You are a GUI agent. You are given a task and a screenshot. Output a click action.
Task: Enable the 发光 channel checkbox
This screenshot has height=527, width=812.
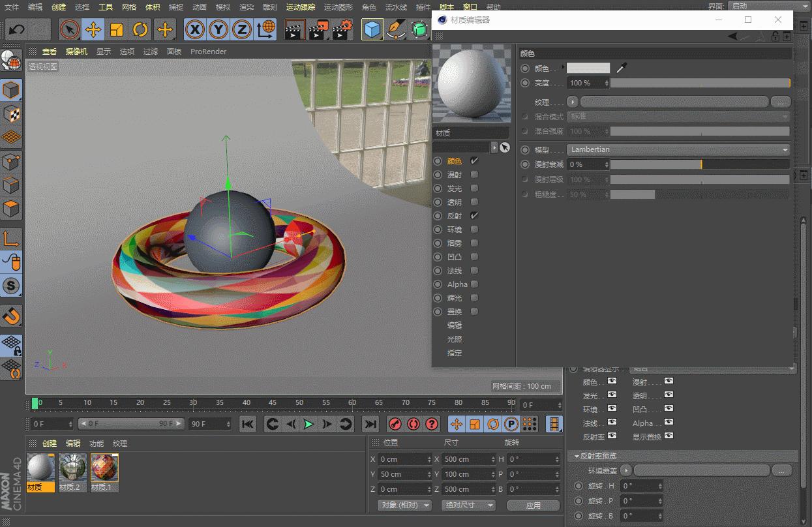(474, 188)
